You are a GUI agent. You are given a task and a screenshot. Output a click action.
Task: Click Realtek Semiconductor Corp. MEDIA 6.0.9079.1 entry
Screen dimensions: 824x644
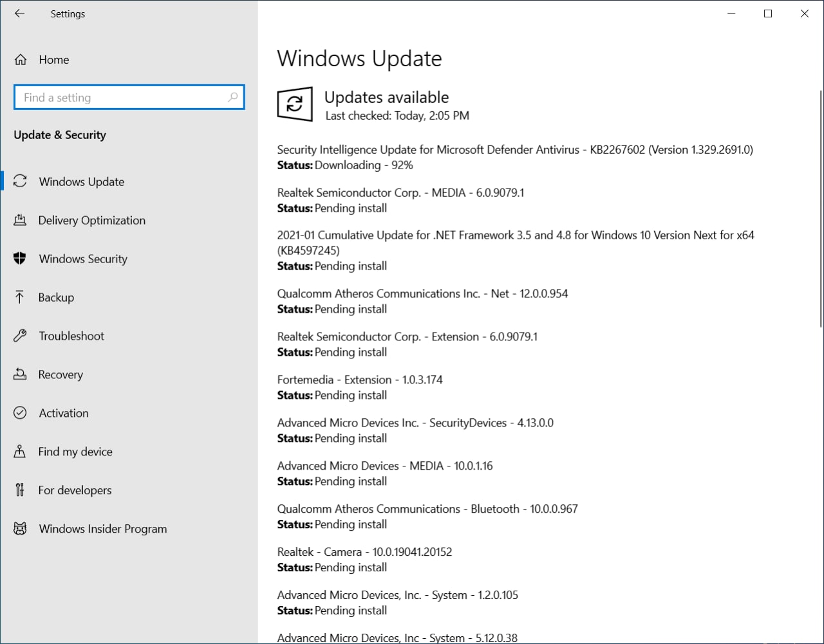pos(400,193)
